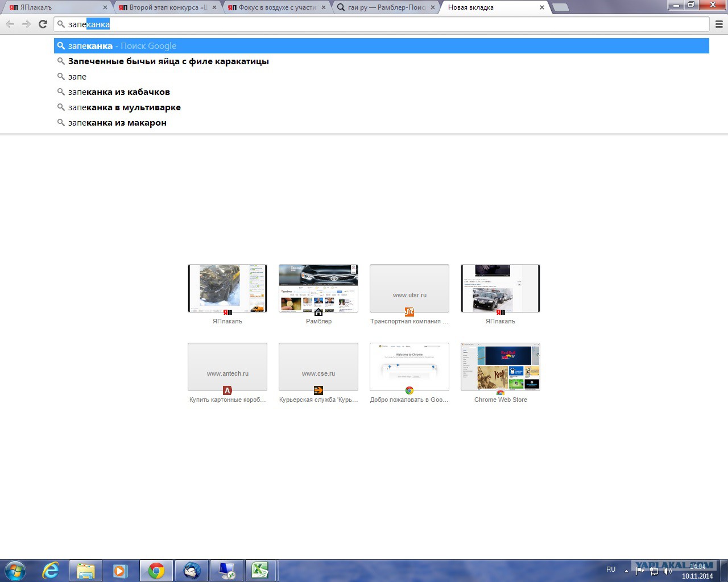
Task: Close the Фокус в воздухе tab
Action: point(324,7)
